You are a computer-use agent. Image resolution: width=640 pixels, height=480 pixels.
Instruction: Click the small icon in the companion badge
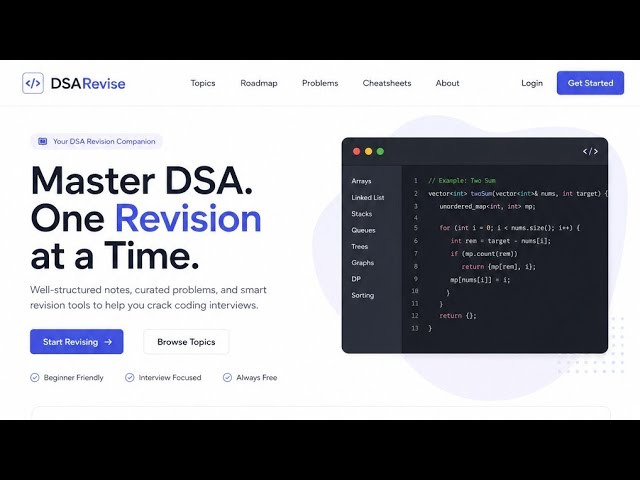(42, 141)
